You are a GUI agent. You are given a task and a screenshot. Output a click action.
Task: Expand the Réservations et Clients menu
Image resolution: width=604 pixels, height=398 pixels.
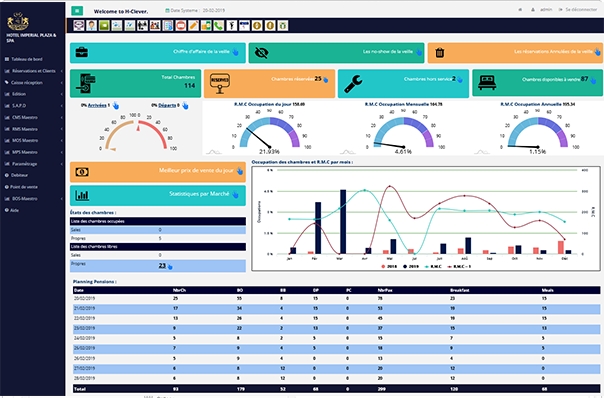coord(33,71)
